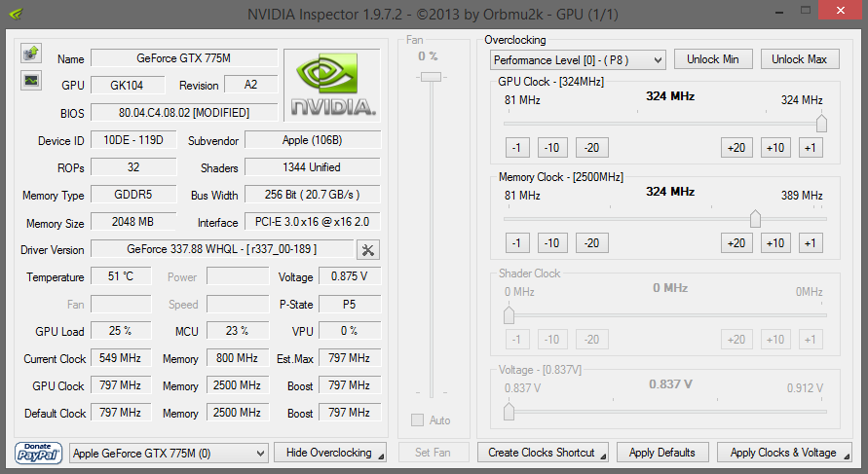
Task: Open the Performance Level dropdown
Action: point(578,59)
